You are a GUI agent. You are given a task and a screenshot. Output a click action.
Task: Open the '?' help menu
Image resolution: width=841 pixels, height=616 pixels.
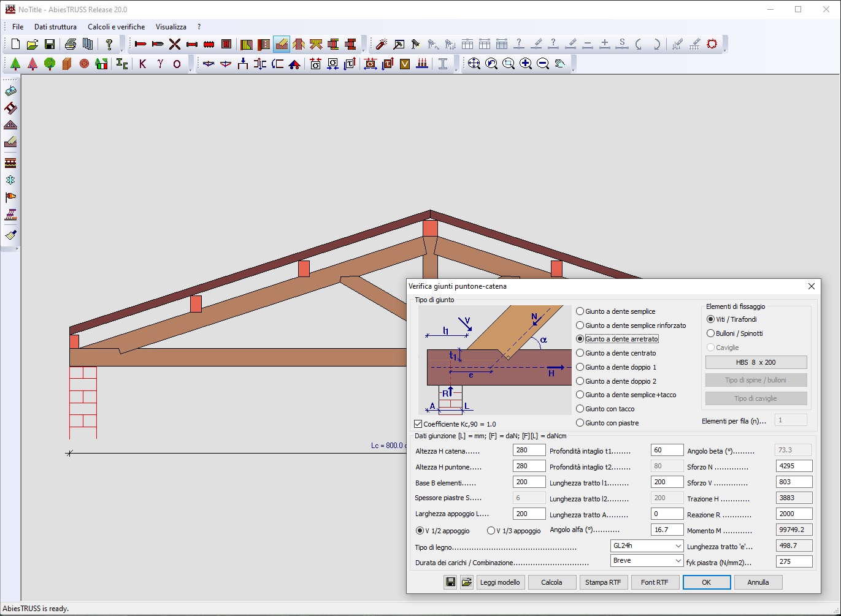click(199, 27)
